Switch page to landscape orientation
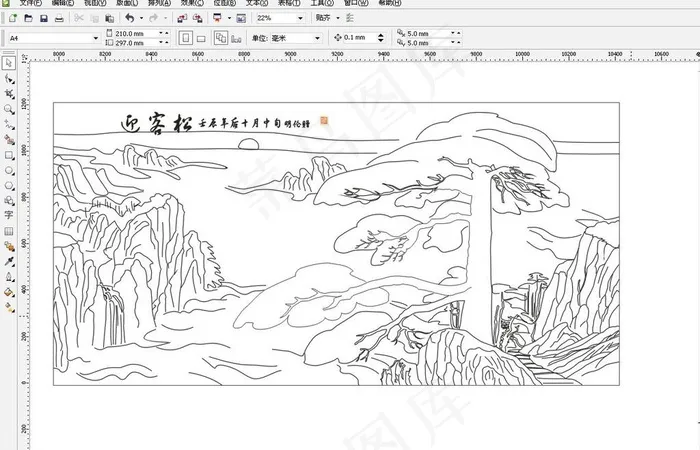Image resolution: width=700 pixels, height=450 pixels. [200, 38]
